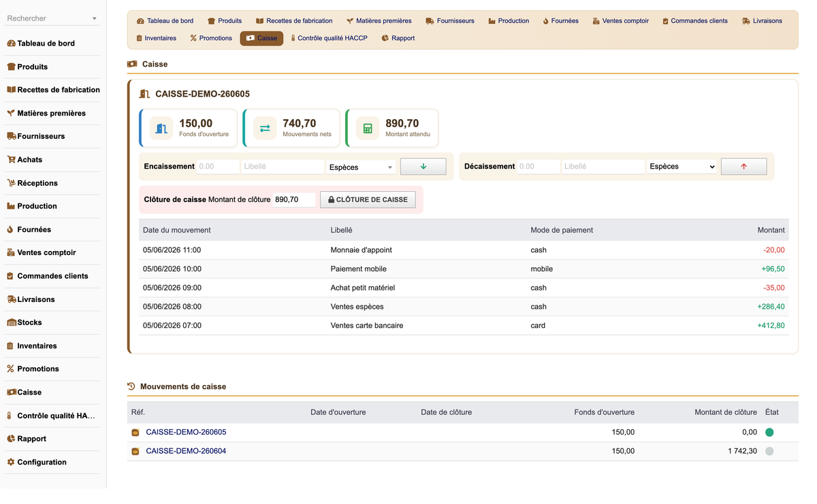This screenshot has width=817, height=504.
Task: Click the Contrôle qualité thermometer icon in sidebar
Action: [x=10, y=416]
